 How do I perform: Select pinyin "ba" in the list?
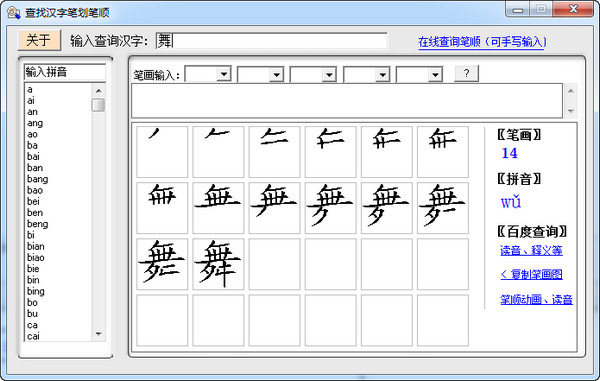coord(32,145)
